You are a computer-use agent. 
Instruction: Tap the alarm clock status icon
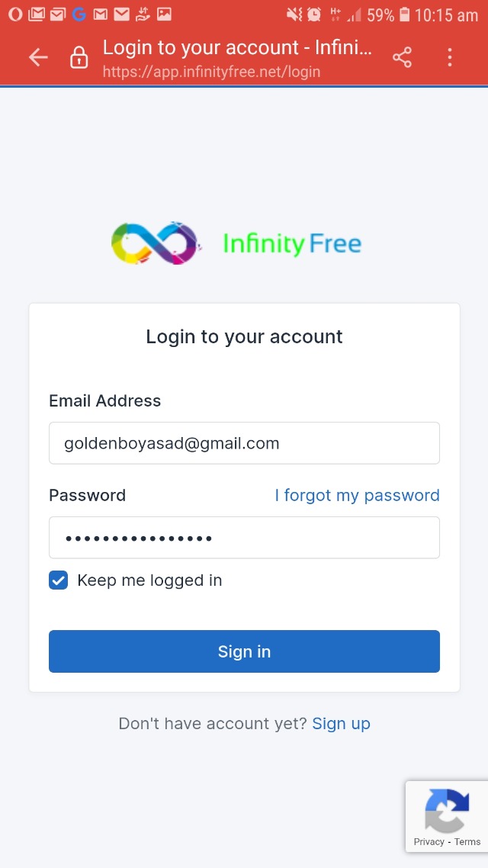pos(314,14)
